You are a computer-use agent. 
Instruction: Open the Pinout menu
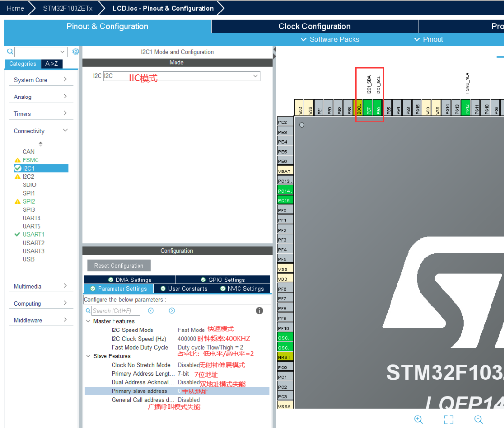(x=429, y=39)
